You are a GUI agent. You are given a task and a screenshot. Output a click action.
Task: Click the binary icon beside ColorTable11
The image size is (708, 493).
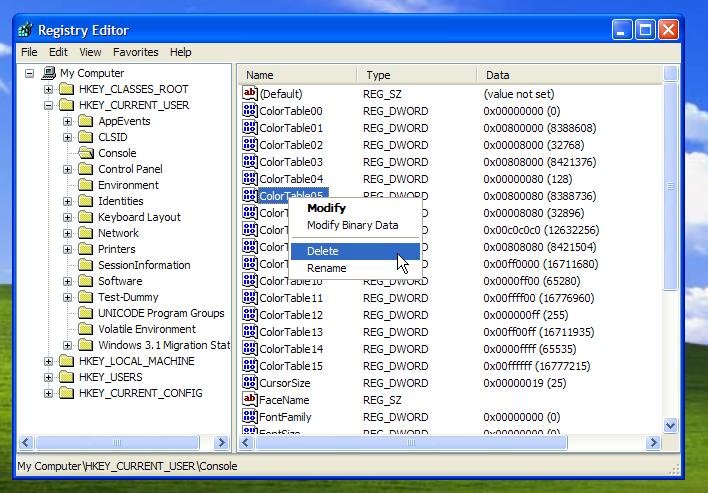point(250,298)
